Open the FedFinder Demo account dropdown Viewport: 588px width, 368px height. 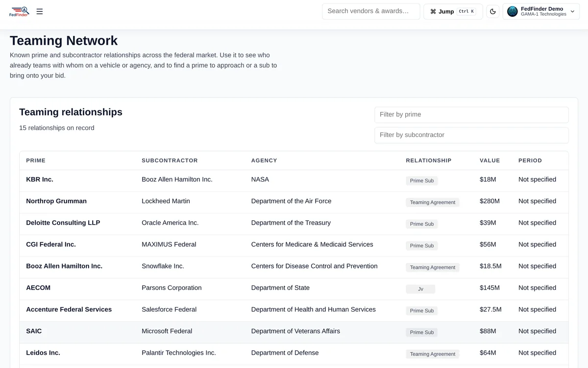[541, 11]
